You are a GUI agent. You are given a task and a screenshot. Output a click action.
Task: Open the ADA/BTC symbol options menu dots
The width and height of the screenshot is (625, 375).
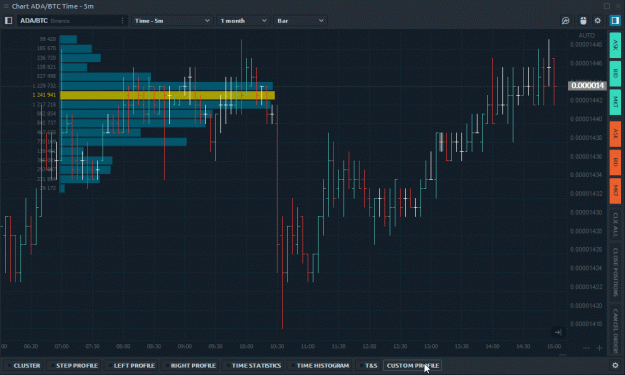coord(122,21)
